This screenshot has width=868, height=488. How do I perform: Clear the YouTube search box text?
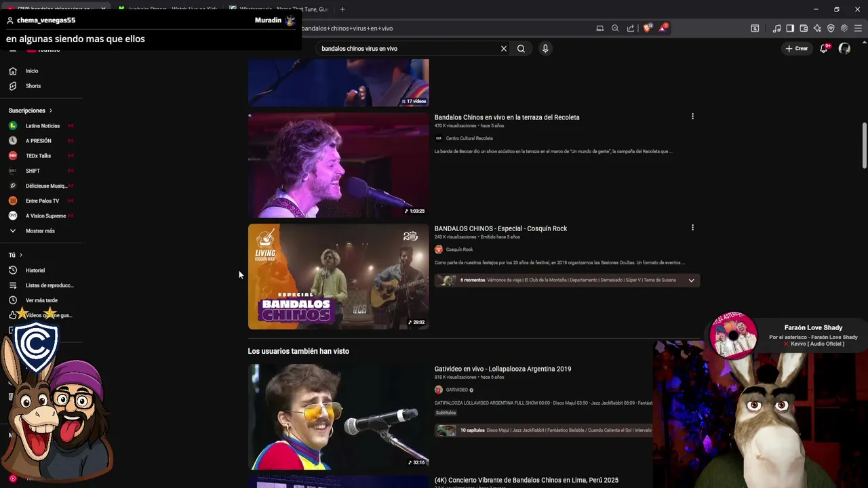click(x=503, y=49)
